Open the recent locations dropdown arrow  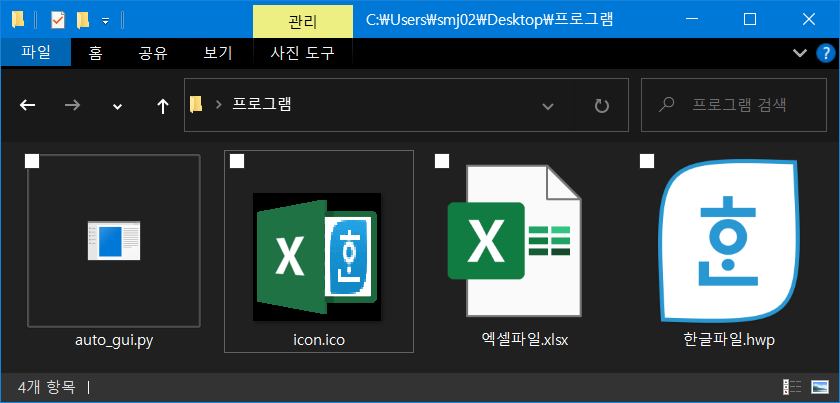[x=117, y=106]
